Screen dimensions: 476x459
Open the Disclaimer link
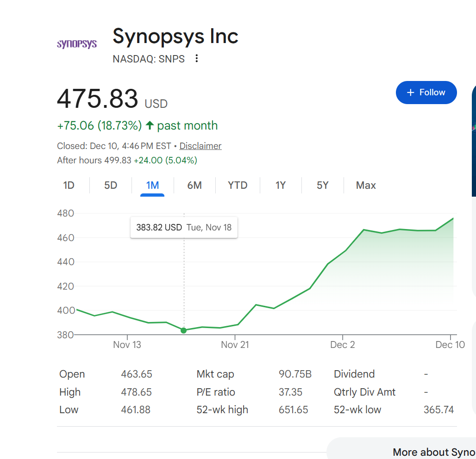(200, 146)
